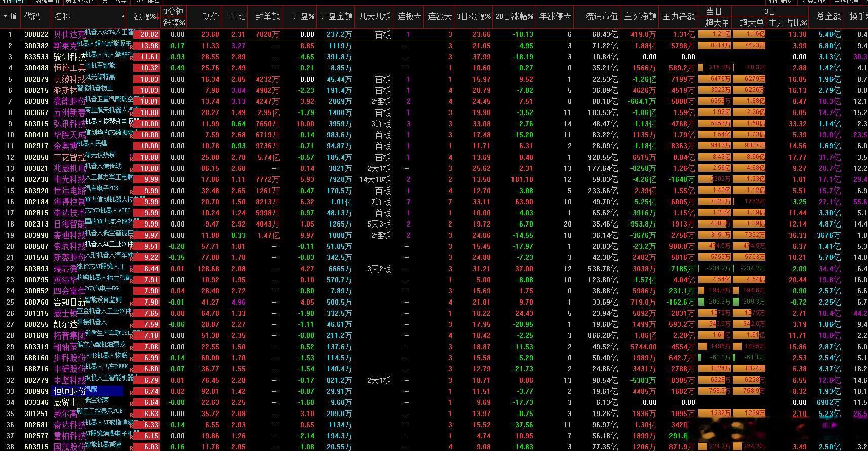Select 华胜天成 in the name column
The image size is (868, 451).
pos(69,135)
